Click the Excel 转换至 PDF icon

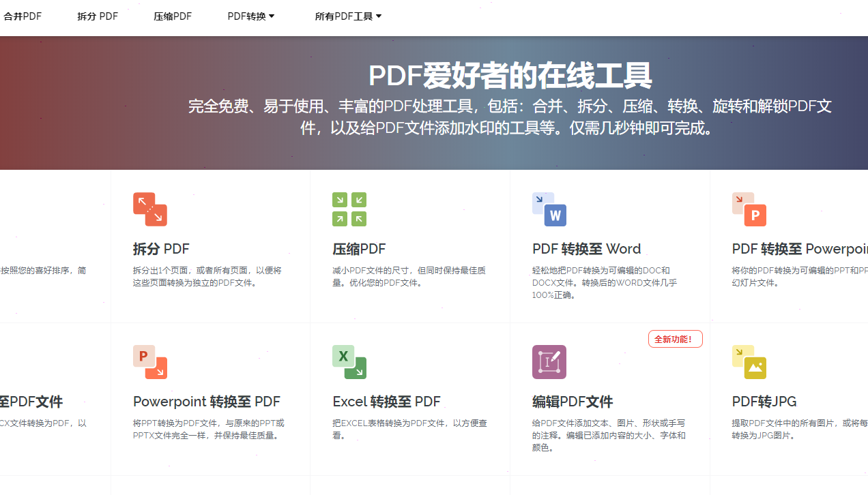click(349, 362)
